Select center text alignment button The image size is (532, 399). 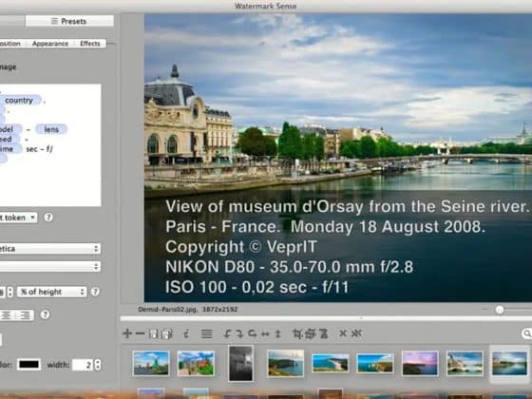pos(7,315)
